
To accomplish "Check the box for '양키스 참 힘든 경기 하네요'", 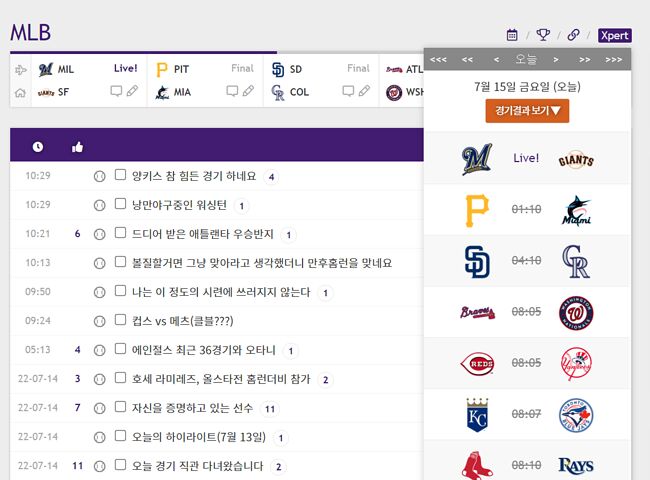I will pyautogui.click(x=120, y=175).
